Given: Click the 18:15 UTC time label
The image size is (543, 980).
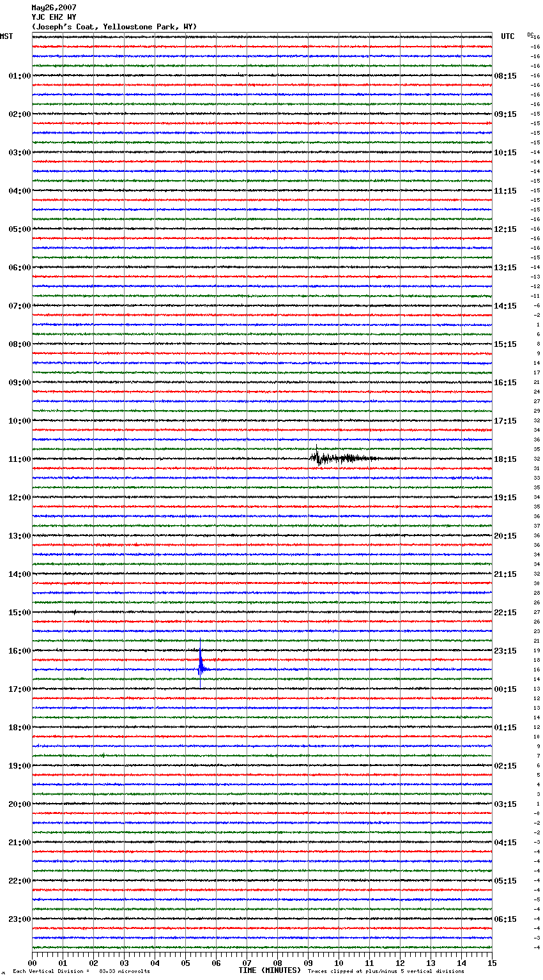Looking at the screenshot, I should (x=505, y=459).
